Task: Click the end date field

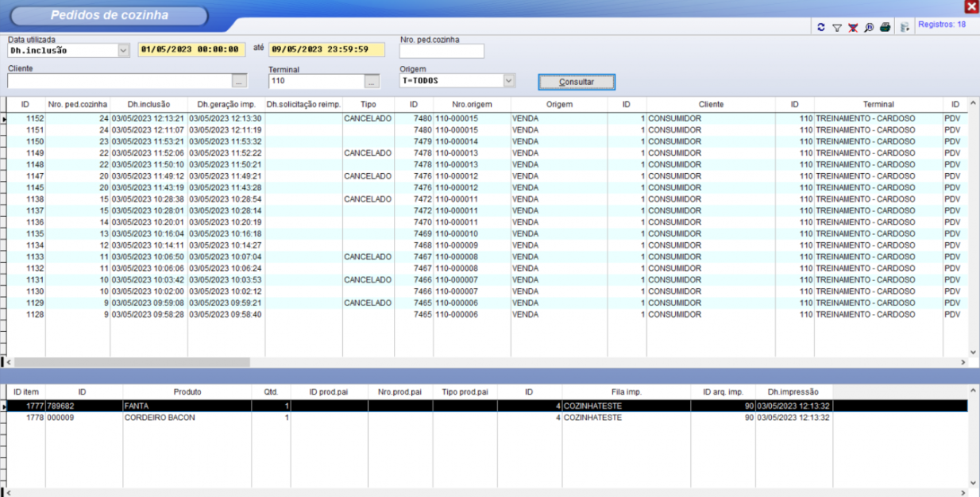Action: [x=326, y=49]
